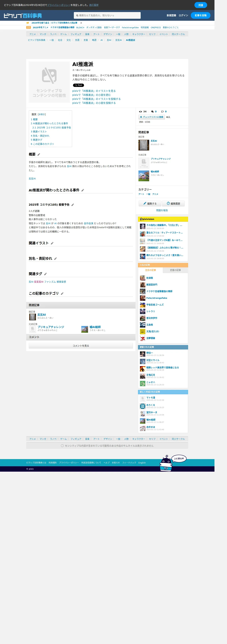Click the ドクタケ忍者隊最強の軍師 trending link in header
This screenshot has height=644, width=227.
62,27
